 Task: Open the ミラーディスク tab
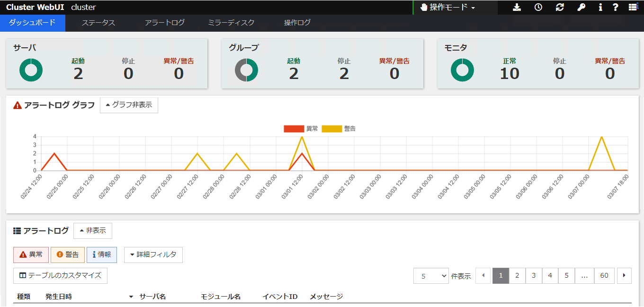tap(231, 22)
